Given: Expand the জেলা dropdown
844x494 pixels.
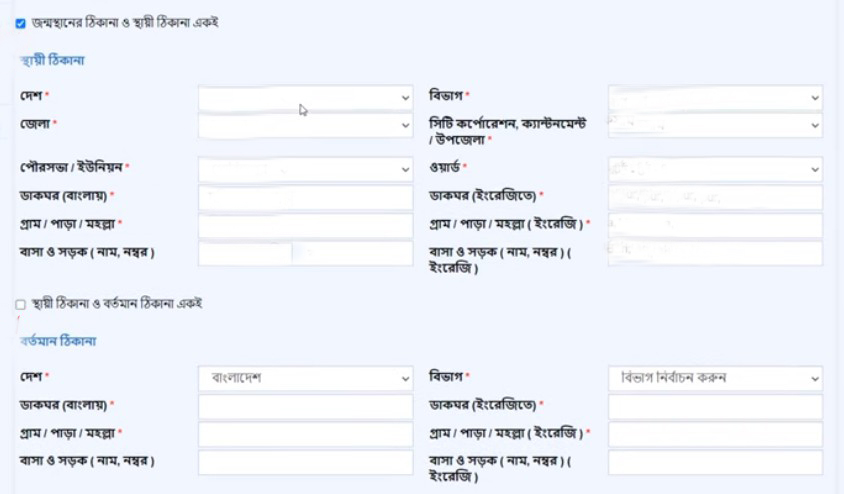Looking at the screenshot, I should tap(305, 125).
